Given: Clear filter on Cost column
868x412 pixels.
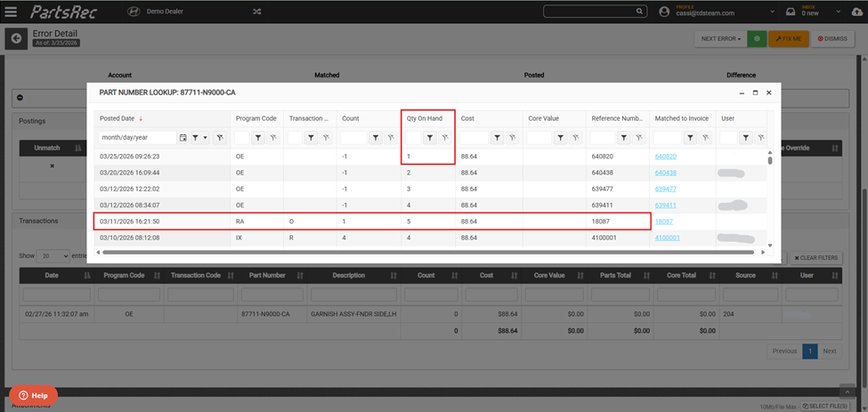Looking at the screenshot, I should point(512,138).
